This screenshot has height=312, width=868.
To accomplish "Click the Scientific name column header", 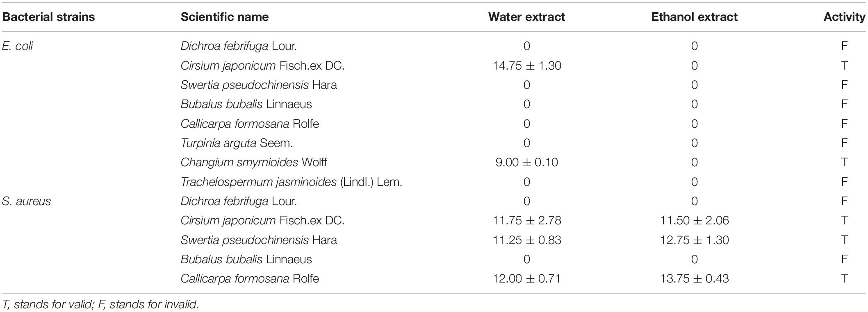I will 225,17.
